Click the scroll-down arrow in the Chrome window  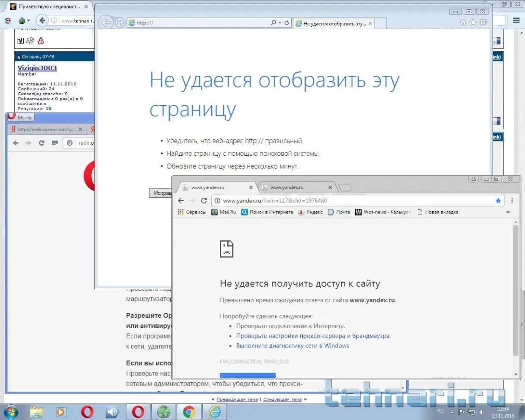pos(516,374)
